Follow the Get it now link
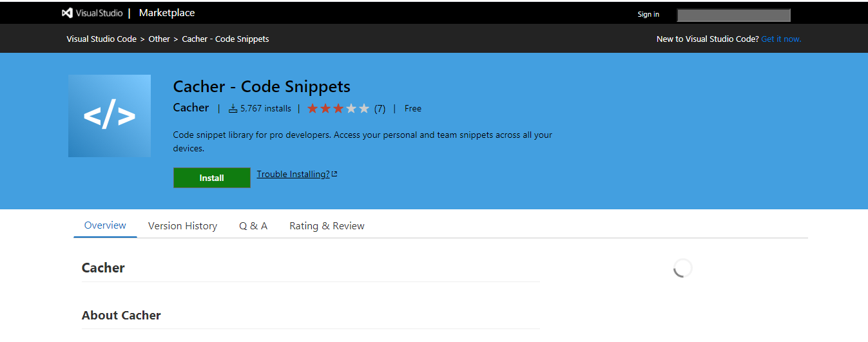This screenshot has width=868, height=342. 781,39
